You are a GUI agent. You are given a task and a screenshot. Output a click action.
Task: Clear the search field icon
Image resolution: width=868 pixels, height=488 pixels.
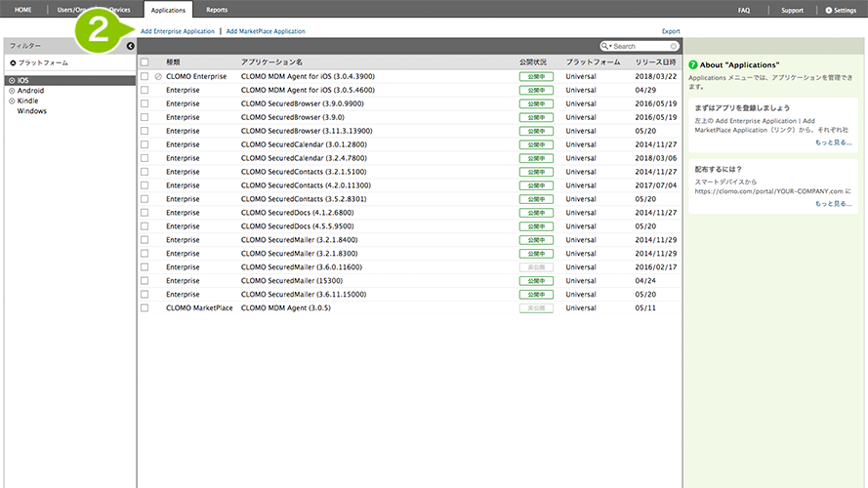673,46
